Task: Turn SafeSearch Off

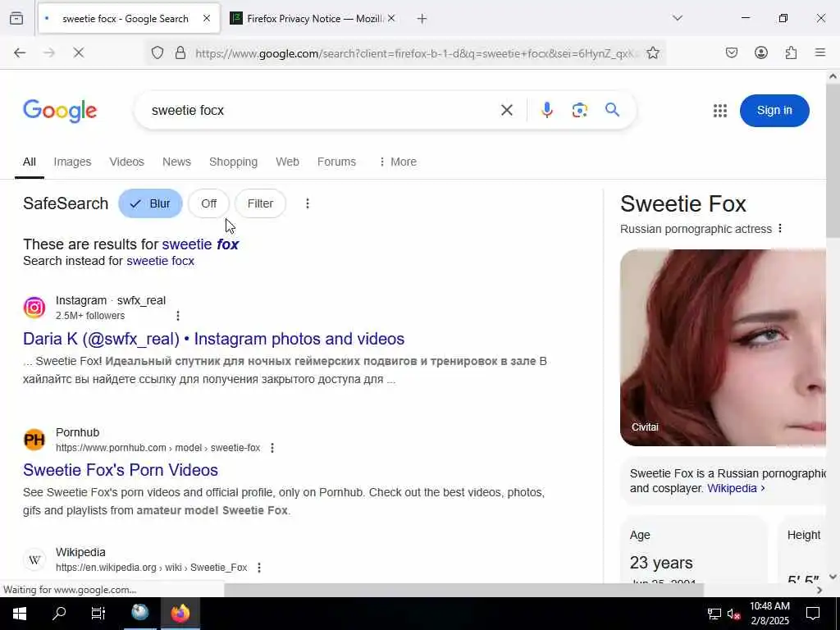Action: [209, 203]
